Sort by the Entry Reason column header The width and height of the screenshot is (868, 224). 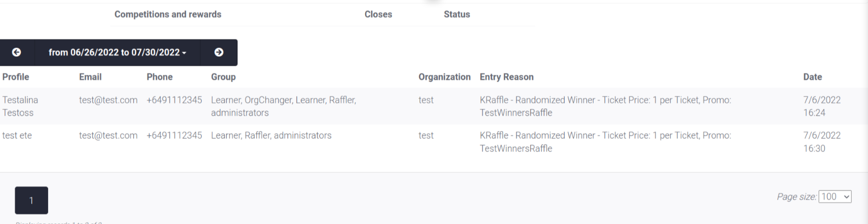pyautogui.click(x=507, y=77)
